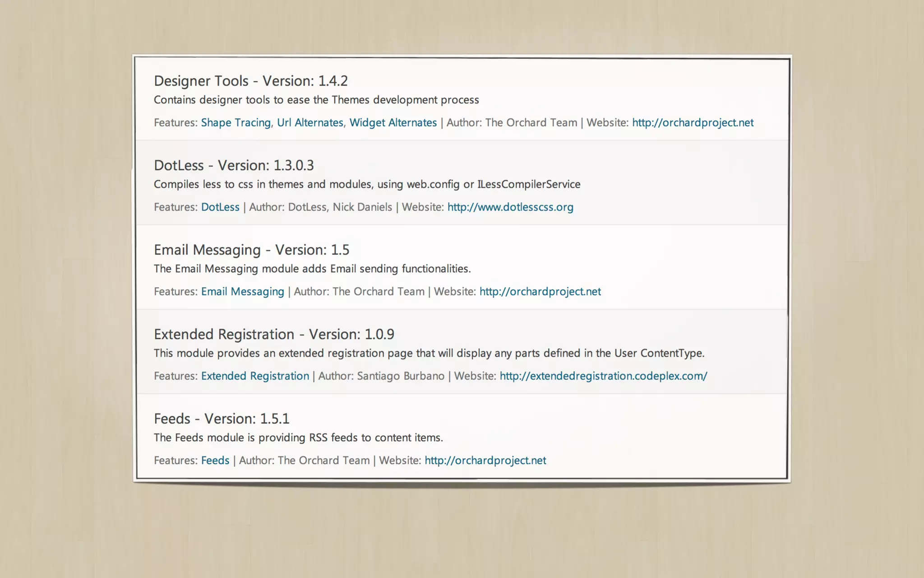This screenshot has width=924, height=578.
Task: Select the Email Messaging feature link
Action: pyautogui.click(x=242, y=292)
